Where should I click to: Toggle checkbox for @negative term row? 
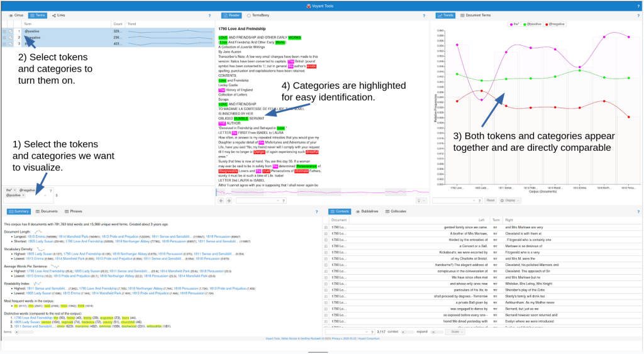pos(11,37)
